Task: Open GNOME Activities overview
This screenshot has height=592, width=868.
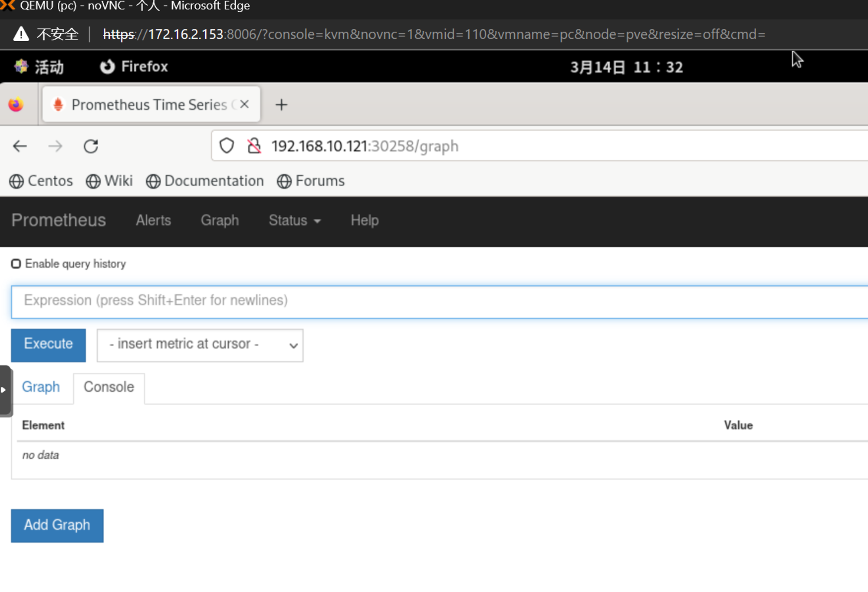Action: pyautogui.click(x=39, y=67)
